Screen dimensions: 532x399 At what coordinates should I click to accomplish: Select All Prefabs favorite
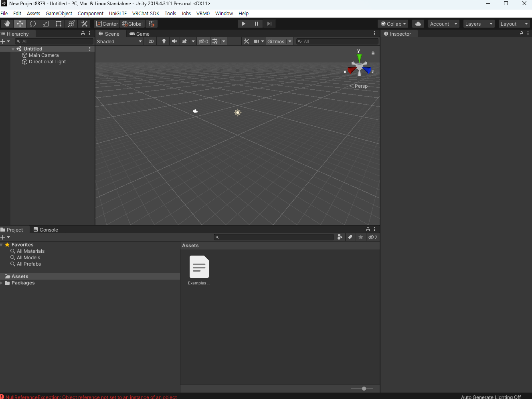[x=29, y=264]
